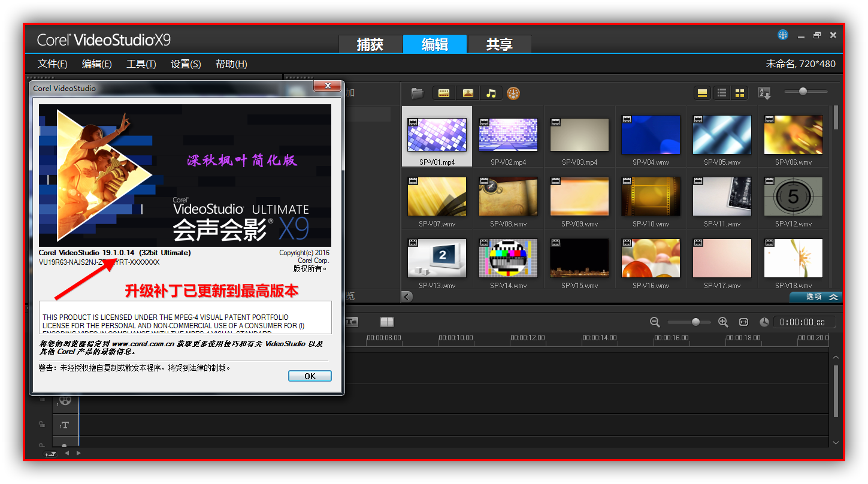Zoom in the timeline with the plus magnifier
This screenshot has height=484, width=868.
(x=723, y=322)
